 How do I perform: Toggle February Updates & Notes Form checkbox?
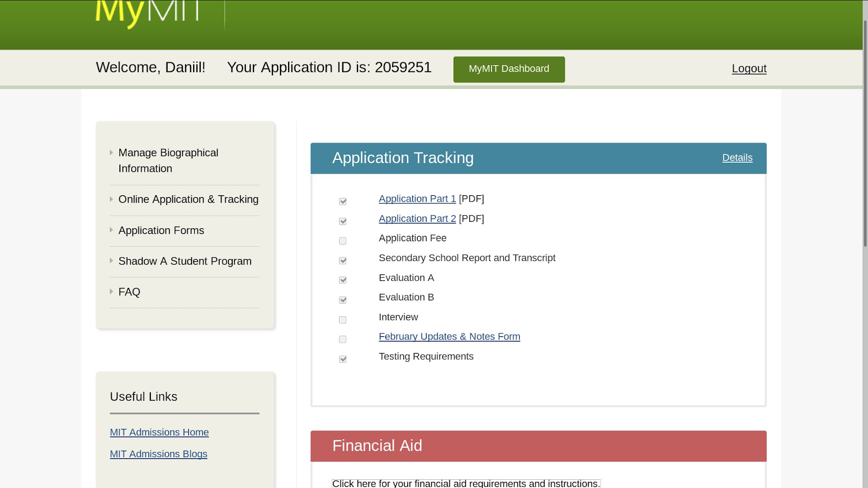coord(343,339)
